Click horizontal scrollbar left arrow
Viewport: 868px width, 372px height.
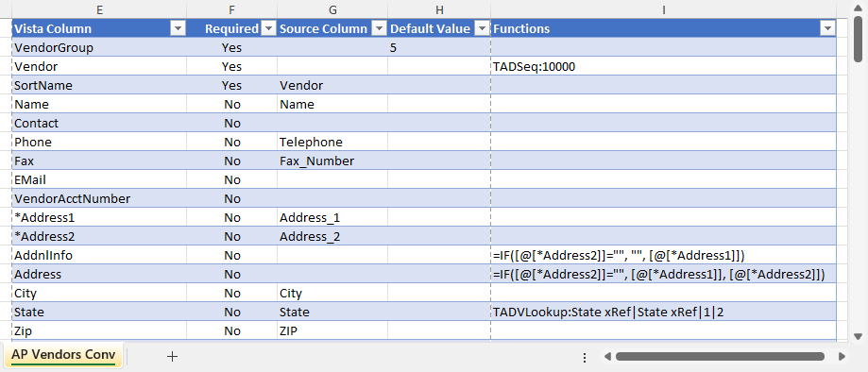point(606,357)
